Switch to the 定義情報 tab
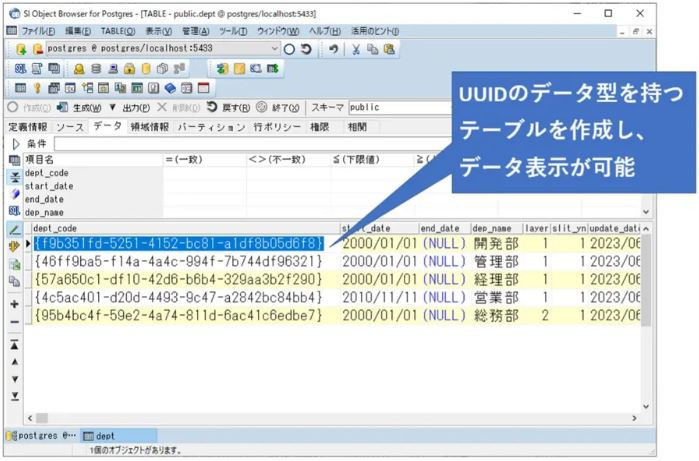Screen dimensions: 699x461 tap(28, 127)
